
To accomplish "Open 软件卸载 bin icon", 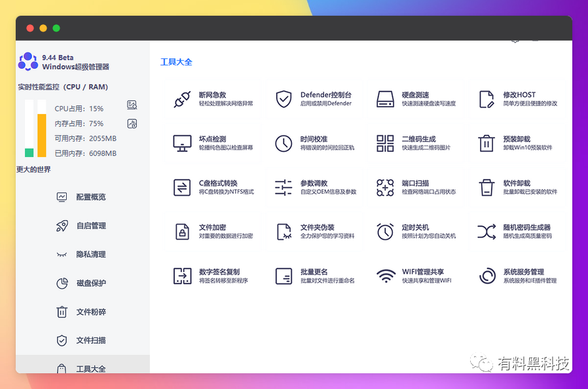I will 487,187.
